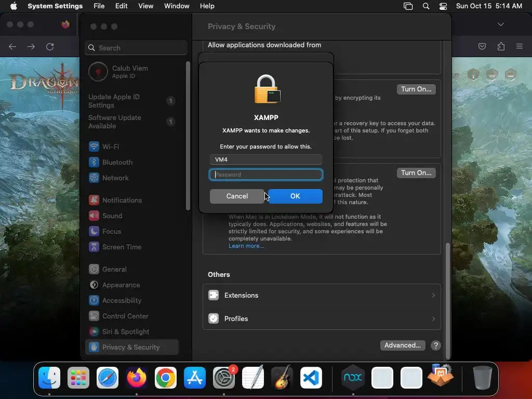Screen dimensions: 532x399
Task: Select Screen Time icon in sidebar
Action: [94, 247]
